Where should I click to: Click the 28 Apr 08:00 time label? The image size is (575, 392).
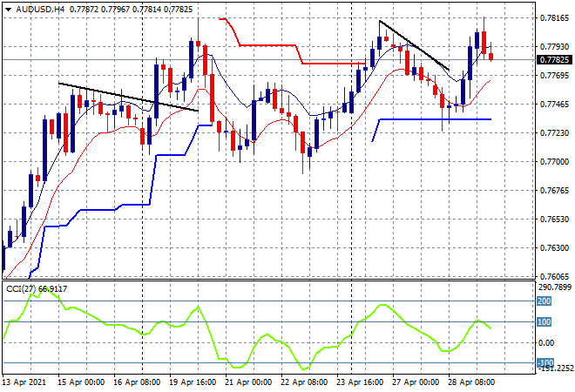[x=471, y=382]
